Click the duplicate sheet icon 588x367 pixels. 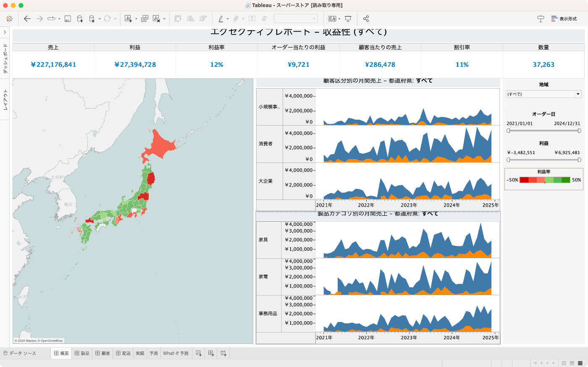[x=144, y=18]
